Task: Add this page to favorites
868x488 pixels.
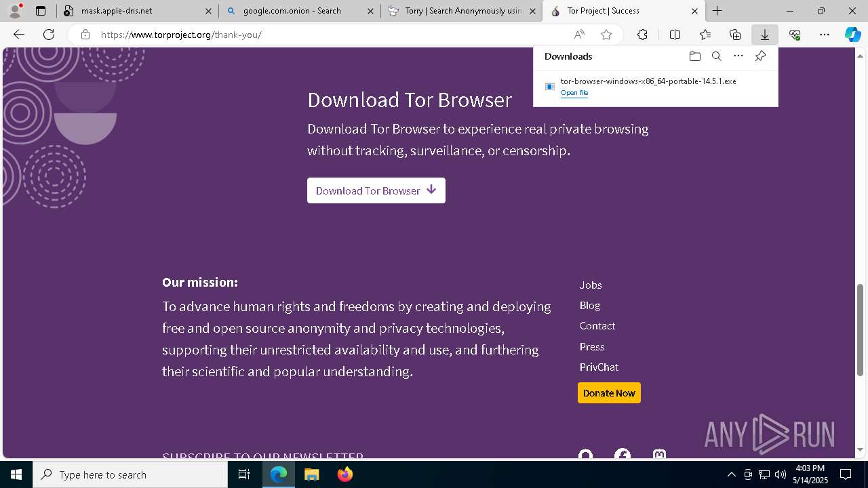Action: pyautogui.click(x=606, y=35)
